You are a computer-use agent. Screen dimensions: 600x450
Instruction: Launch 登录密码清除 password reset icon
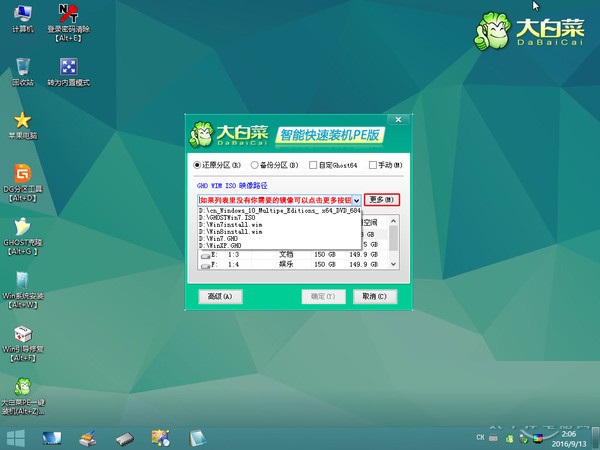(68, 23)
